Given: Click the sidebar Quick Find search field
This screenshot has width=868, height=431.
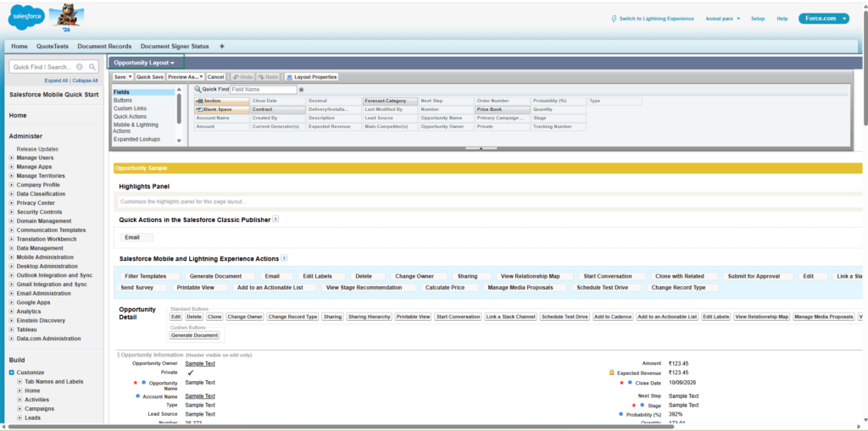Looking at the screenshot, I should (42, 66).
